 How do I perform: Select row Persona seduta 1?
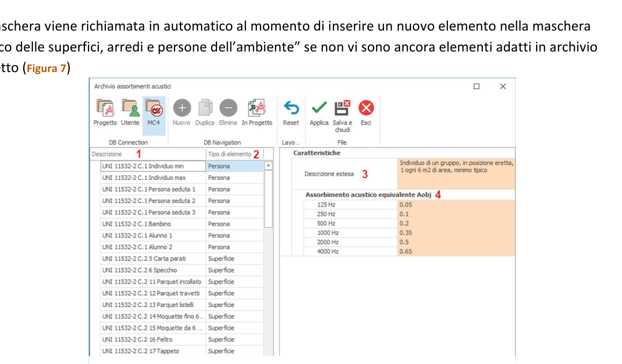(153, 189)
